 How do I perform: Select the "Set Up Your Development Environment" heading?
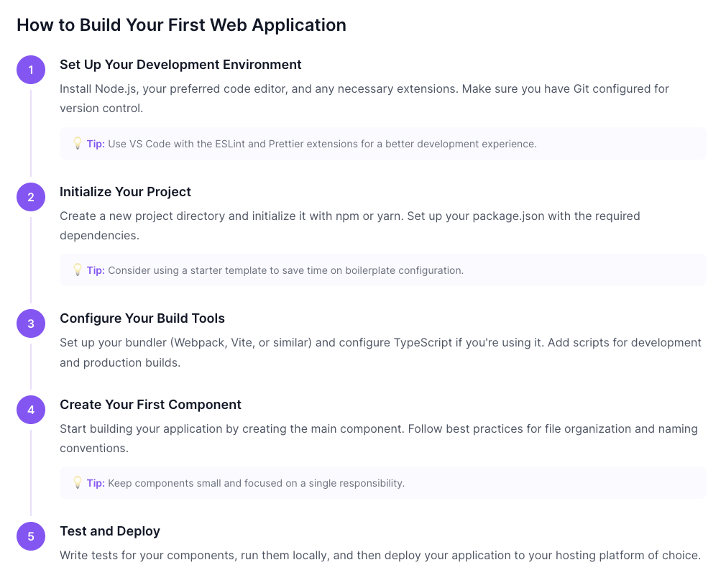[x=180, y=65]
